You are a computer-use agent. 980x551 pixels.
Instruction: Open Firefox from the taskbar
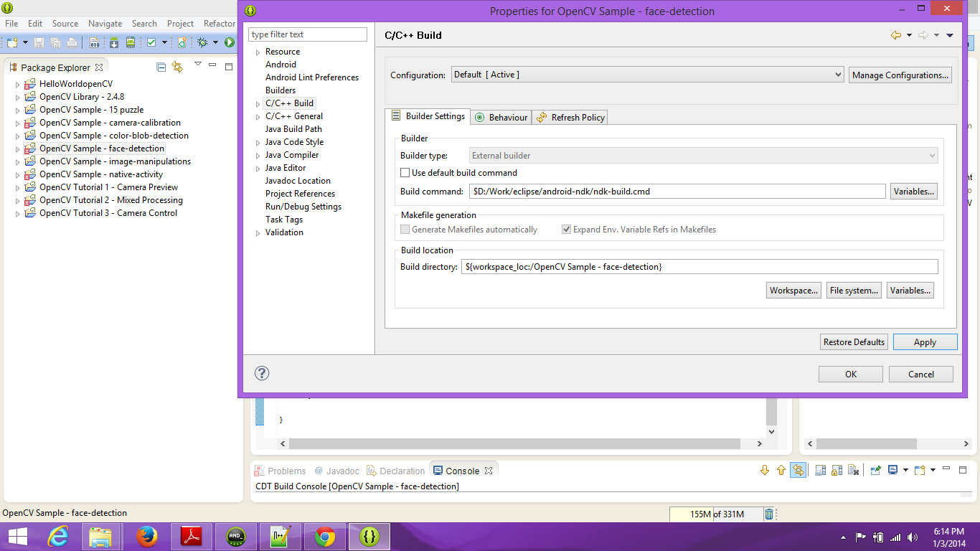(x=147, y=536)
